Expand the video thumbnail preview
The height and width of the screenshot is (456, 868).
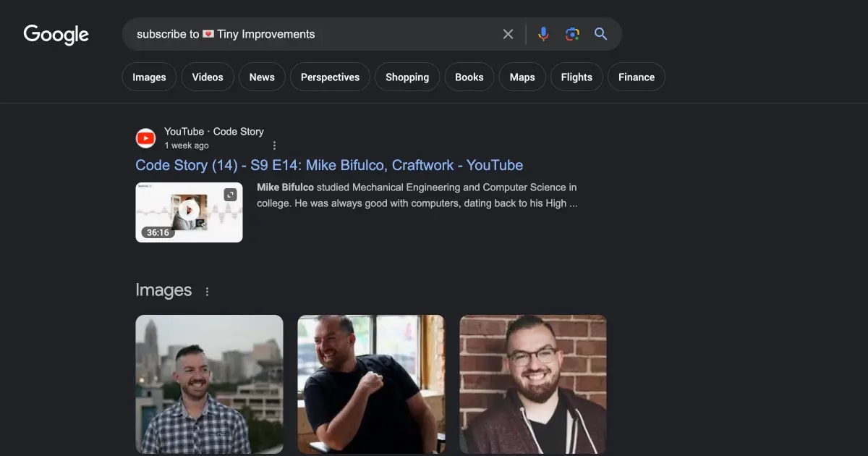(x=230, y=195)
